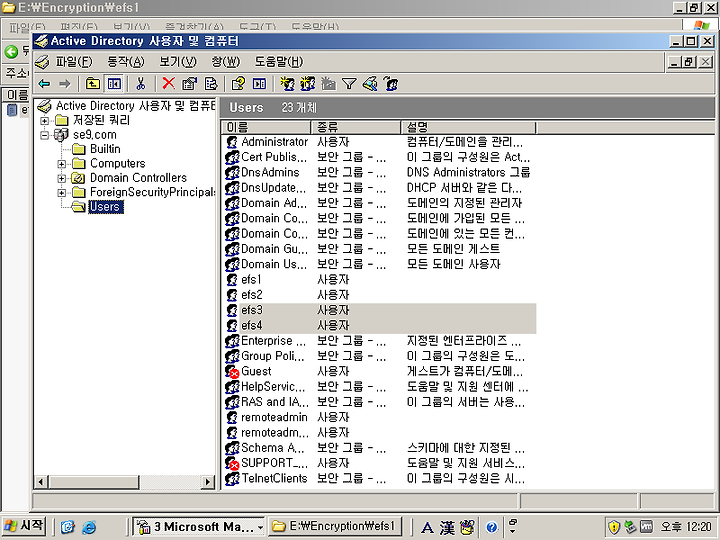This screenshot has height=540, width=720.
Task: Toggle the console tree show/hide button
Action: pos(114,84)
